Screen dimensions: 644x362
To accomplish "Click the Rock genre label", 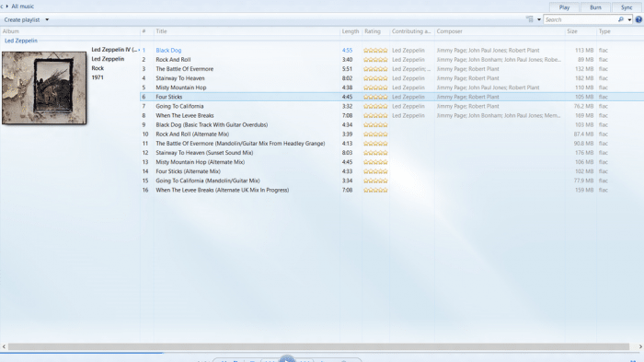I will [x=98, y=68].
